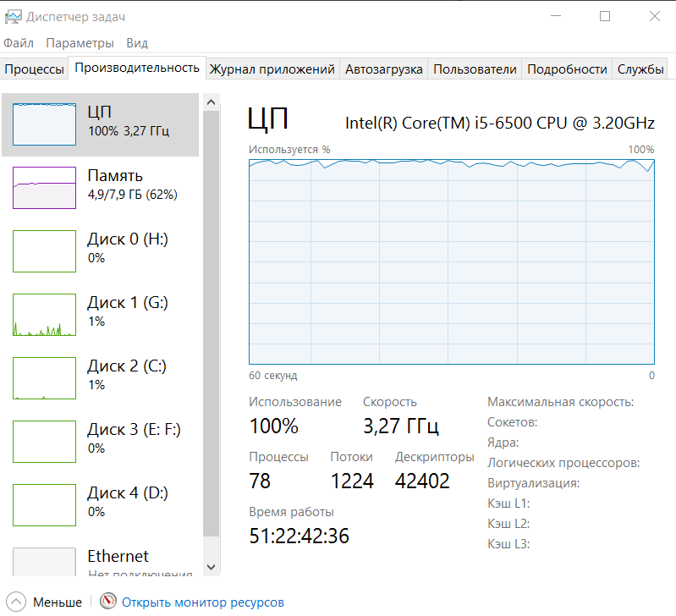Select Диск 2 (C:) graph thumbnail
This screenshot has height=616, width=676.
tap(44, 378)
